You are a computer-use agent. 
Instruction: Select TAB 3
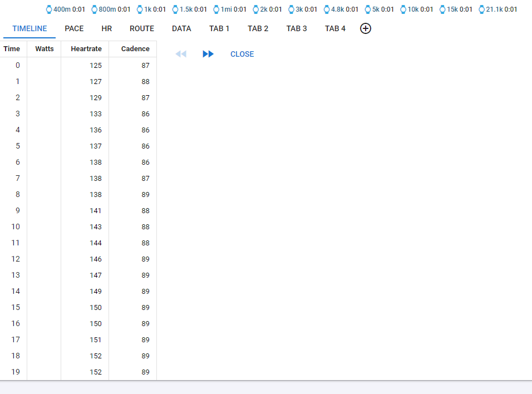(x=297, y=28)
